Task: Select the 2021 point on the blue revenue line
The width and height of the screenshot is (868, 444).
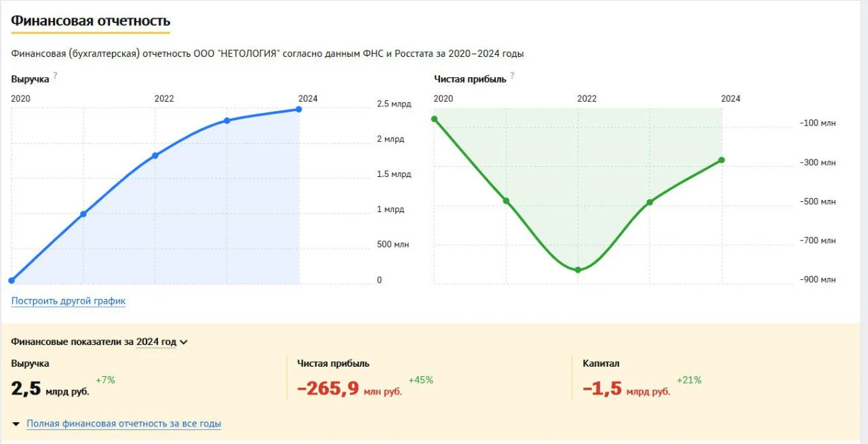Action: (x=83, y=214)
